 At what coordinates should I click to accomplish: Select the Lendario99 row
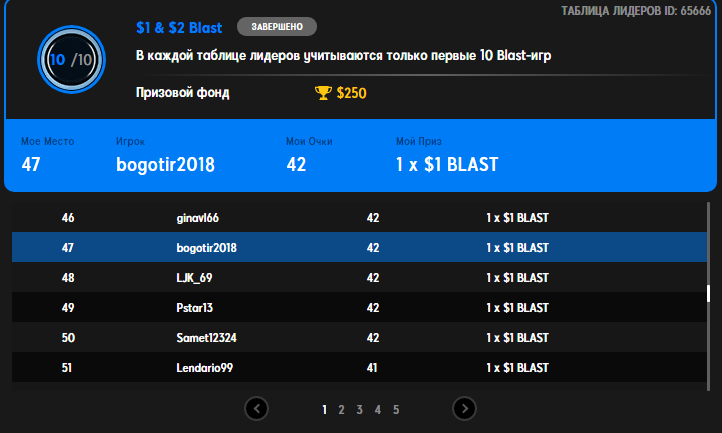[360, 367]
